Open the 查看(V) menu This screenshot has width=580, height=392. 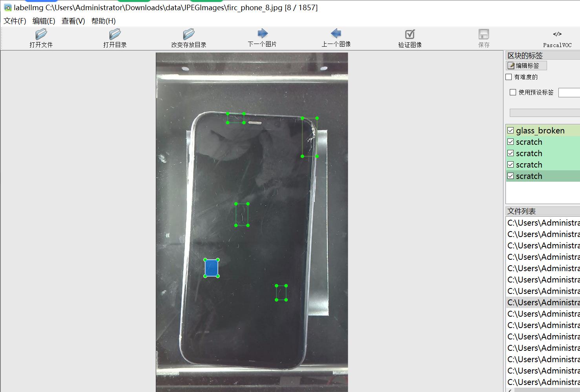tap(73, 21)
